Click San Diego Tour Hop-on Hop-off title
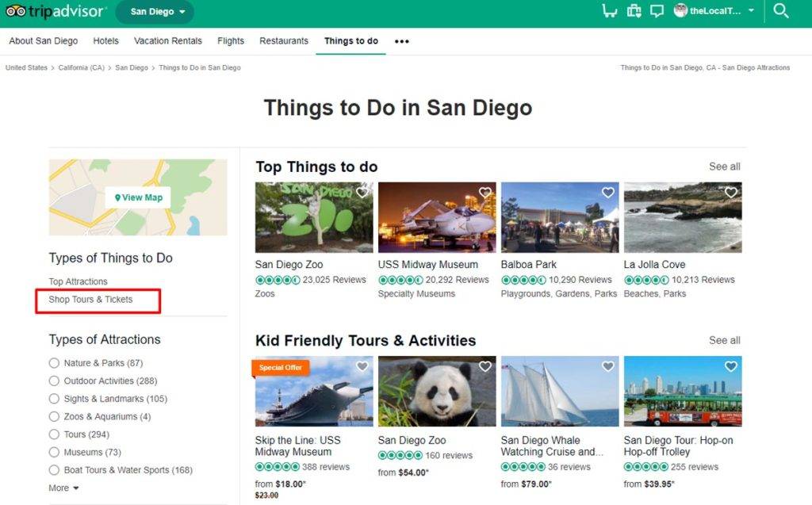This screenshot has width=812, height=505. [679, 446]
